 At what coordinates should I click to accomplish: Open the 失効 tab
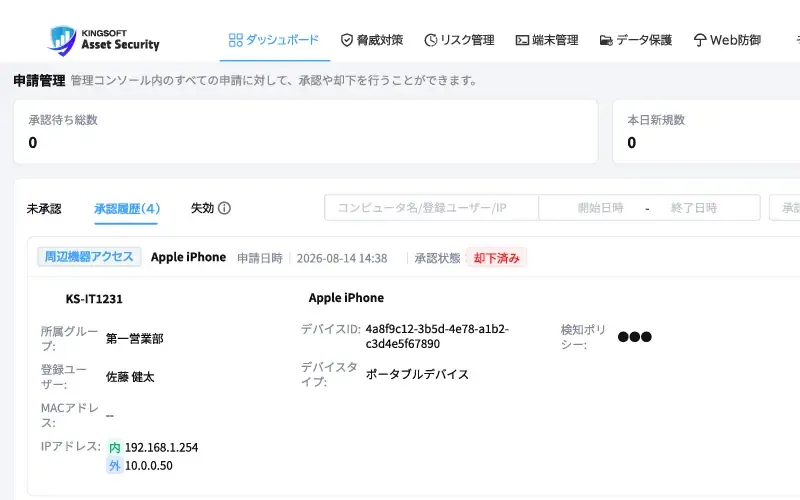202,208
